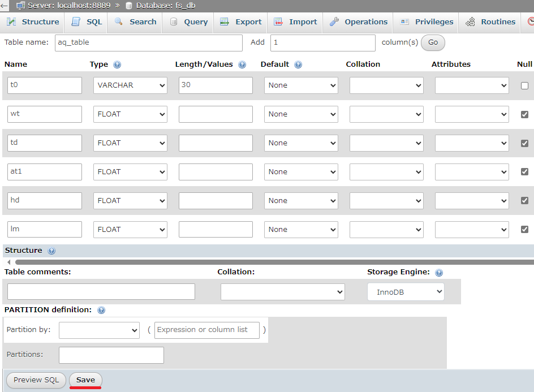
Task: Focus the Add columns number field
Action: (323, 43)
